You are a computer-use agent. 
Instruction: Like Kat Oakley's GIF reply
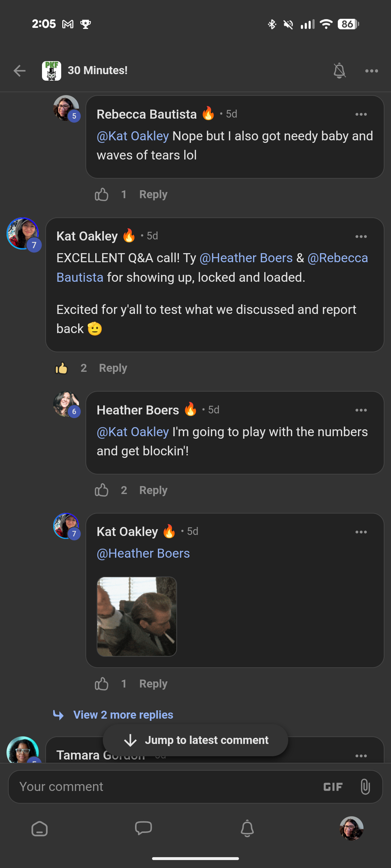(102, 684)
